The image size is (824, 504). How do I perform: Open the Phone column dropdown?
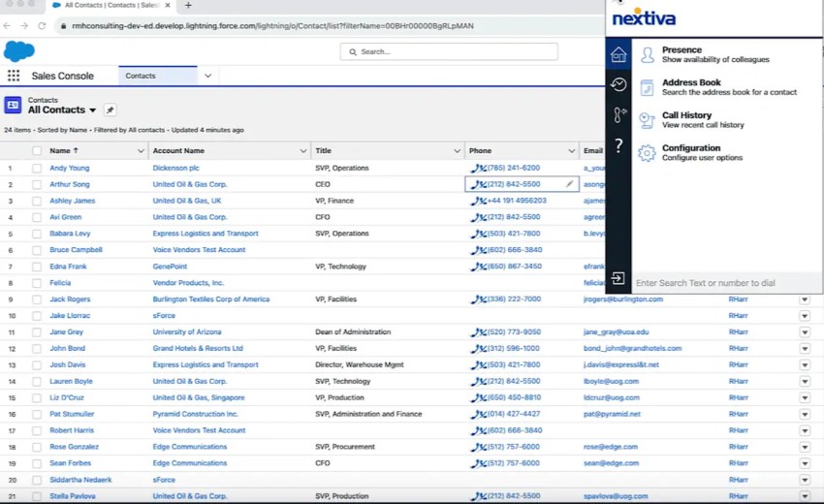click(x=572, y=151)
